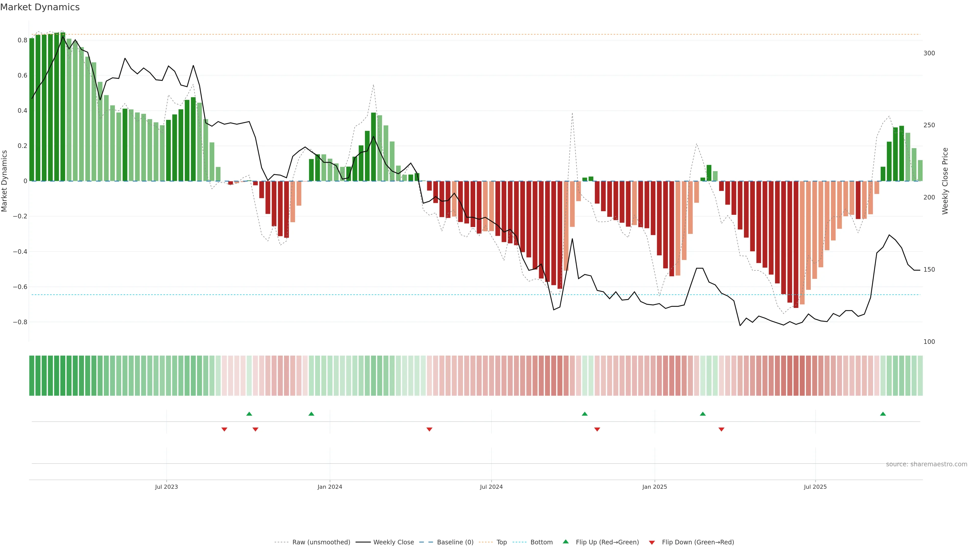Screen dimensions: 980x551
Task: Toggle the Baseline (0) legend entry
Action: click(455, 542)
